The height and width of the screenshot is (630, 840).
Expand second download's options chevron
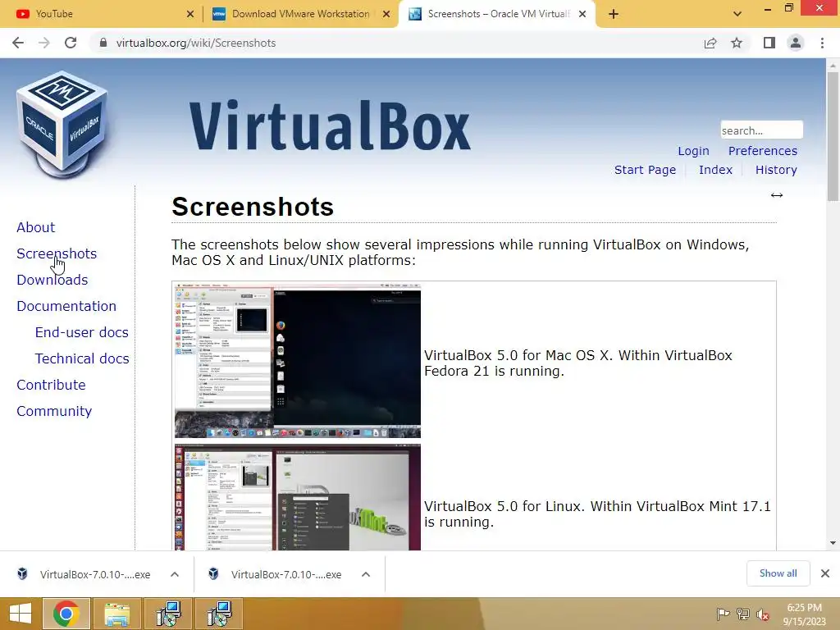[366, 574]
